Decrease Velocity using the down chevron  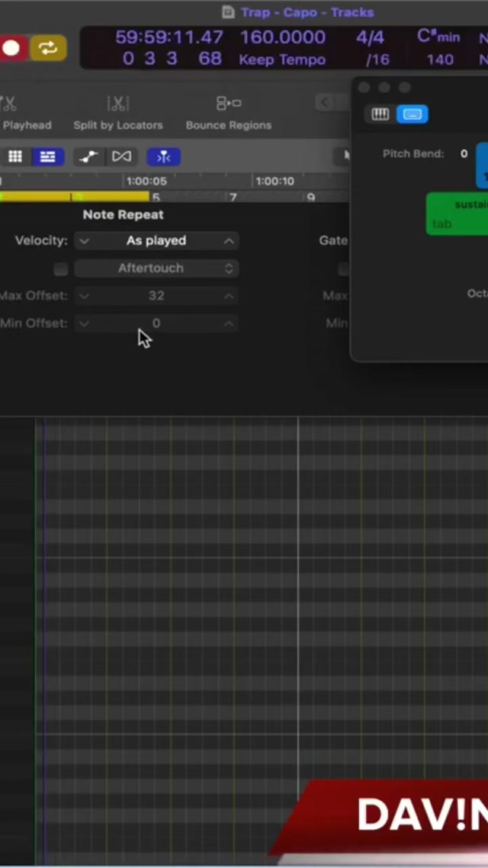(x=84, y=241)
